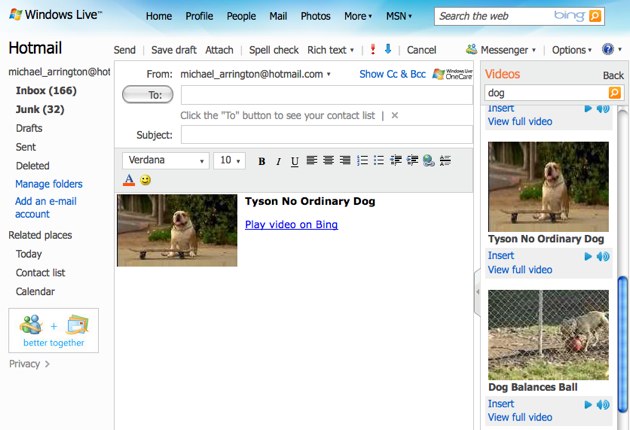Open the Mail tab in the header
This screenshot has height=430, width=630.
click(278, 16)
